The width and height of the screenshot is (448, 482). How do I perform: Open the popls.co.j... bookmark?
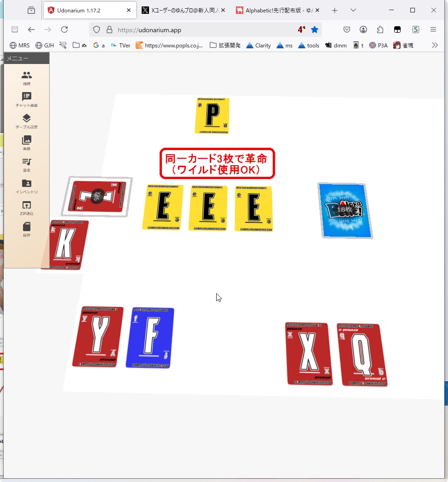[x=169, y=46]
